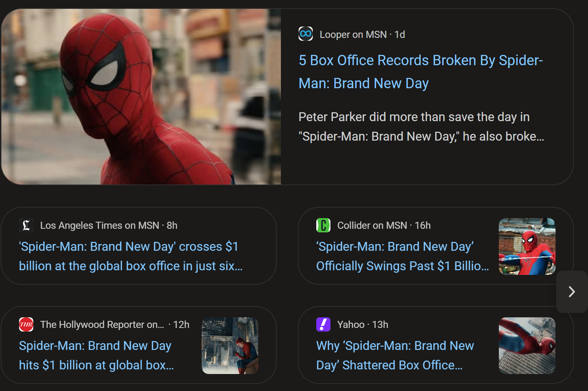The image size is (588, 391).
Task: Open Yahoo 'Shattered Box Office' headline
Action: tap(395, 355)
